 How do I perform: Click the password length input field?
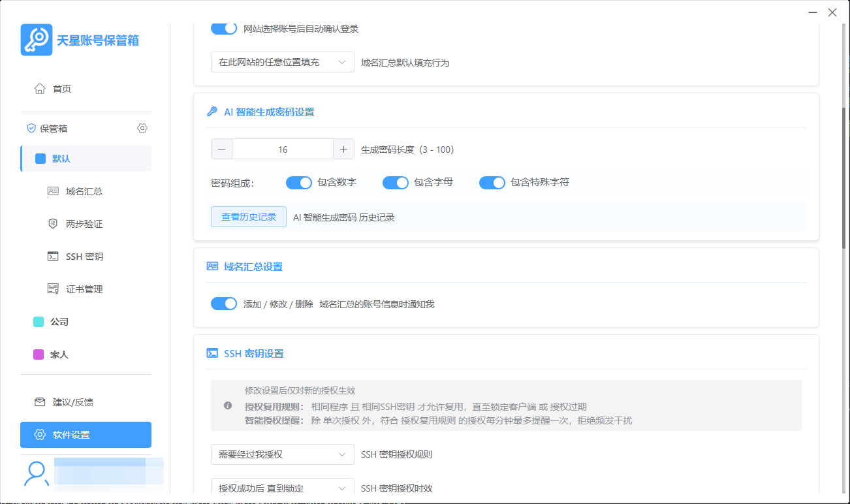tap(283, 150)
